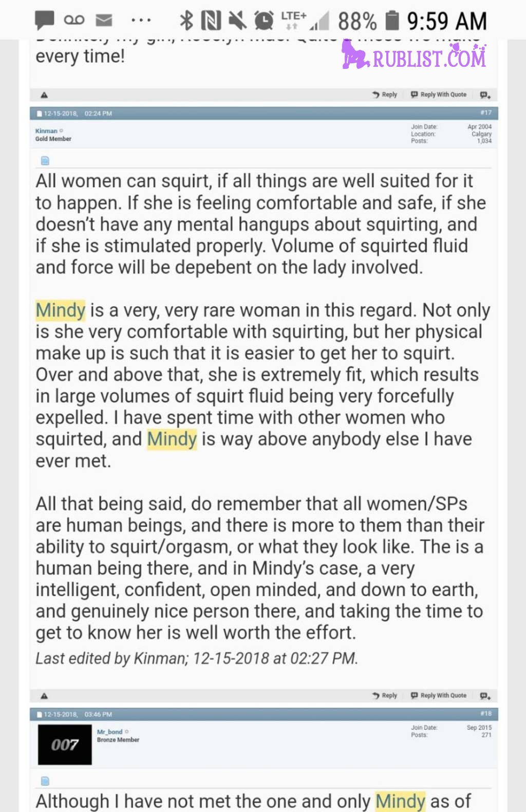Tap report-post triangle icon above post #17
This screenshot has width=526, height=812.
tap(44, 95)
